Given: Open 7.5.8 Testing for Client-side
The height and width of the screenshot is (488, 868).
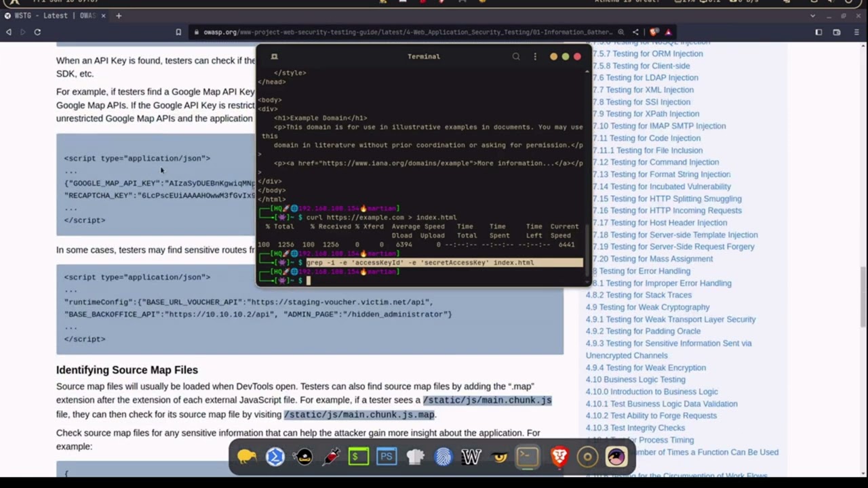Looking at the screenshot, I should pos(641,66).
